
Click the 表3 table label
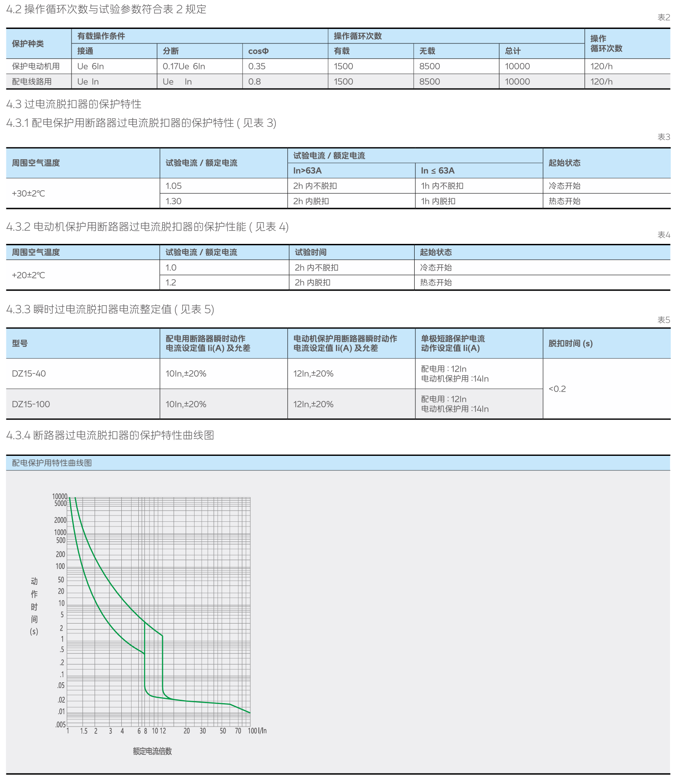pos(663,137)
